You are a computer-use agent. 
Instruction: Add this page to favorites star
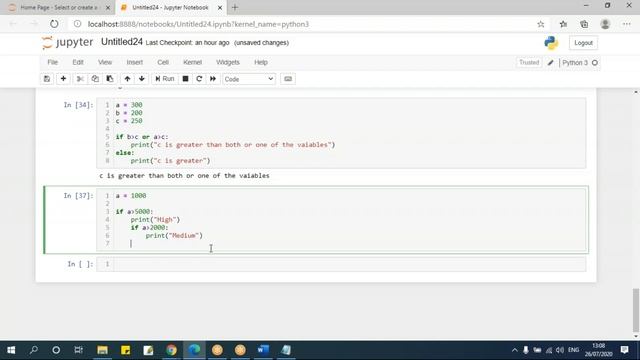tap(541, 24)
